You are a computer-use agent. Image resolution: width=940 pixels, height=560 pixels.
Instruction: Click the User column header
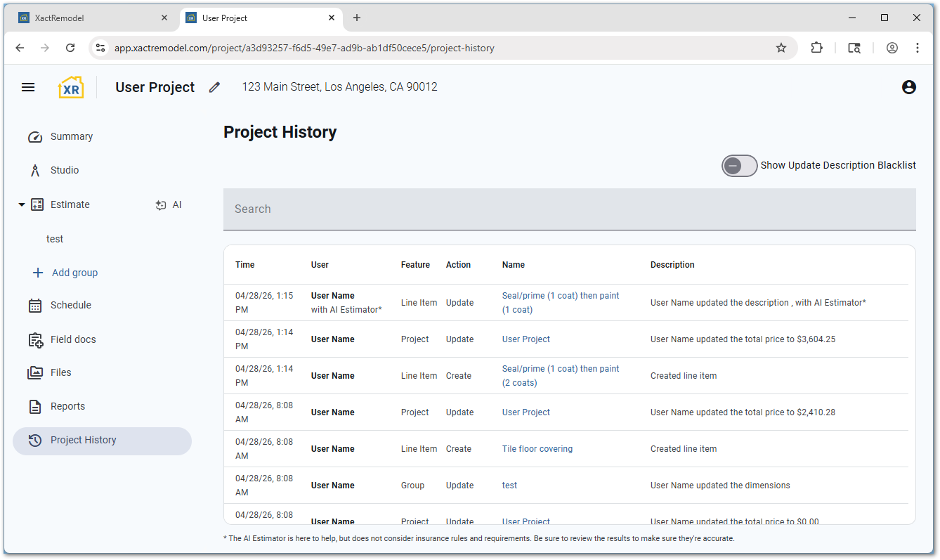(x=320, y=265)
